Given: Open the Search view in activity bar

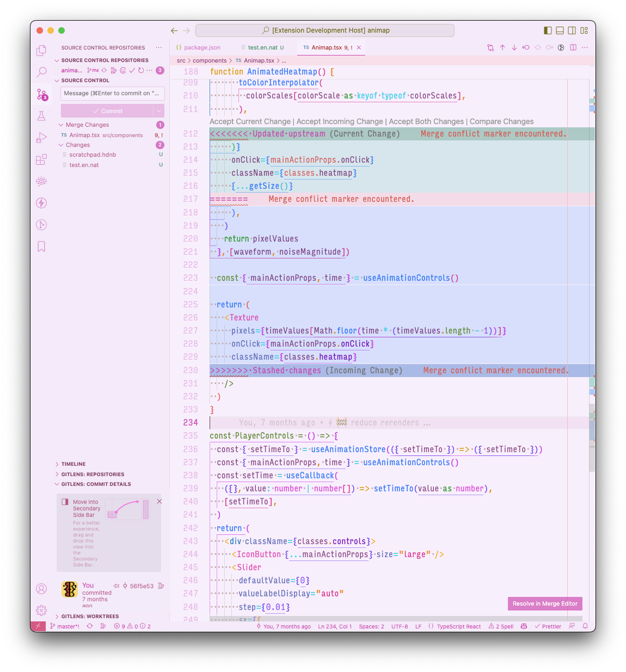Looking at the screenshot, I should pyautogui.click(x=41, y=72).
